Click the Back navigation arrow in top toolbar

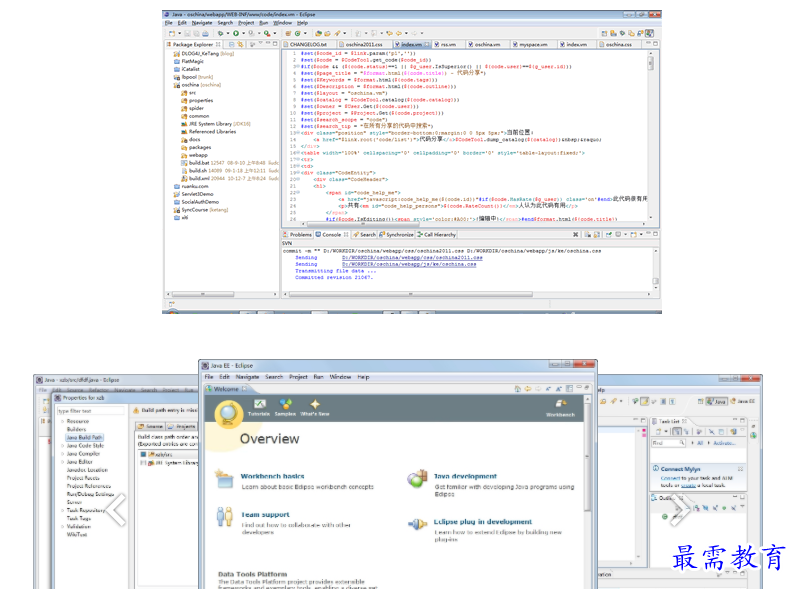pos(399,33)
